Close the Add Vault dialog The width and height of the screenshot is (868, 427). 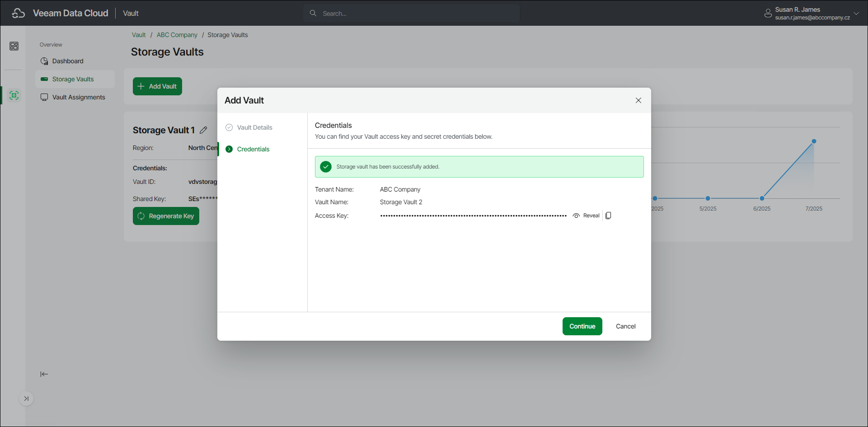pyautogui.click(x=638, y=100)
